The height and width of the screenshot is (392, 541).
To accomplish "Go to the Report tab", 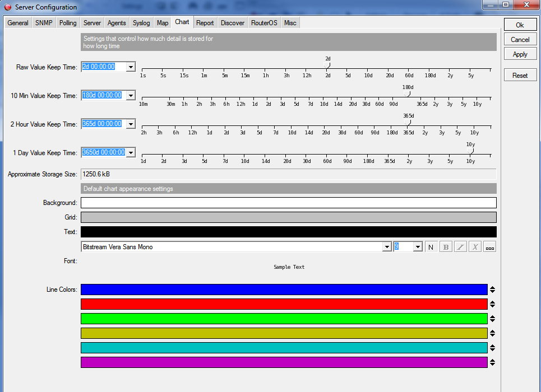I will [x=205, y=23].
